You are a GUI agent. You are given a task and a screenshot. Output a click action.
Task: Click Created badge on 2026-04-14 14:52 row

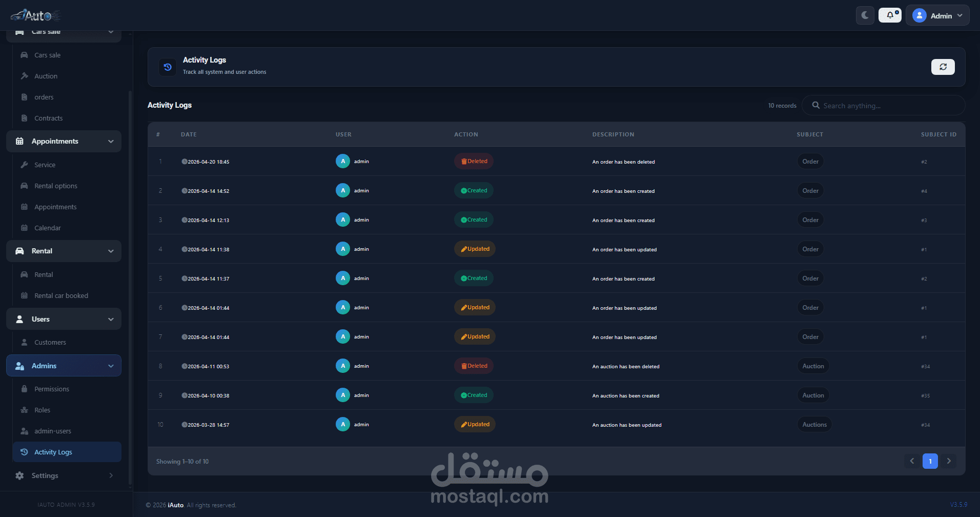(474, 190)
